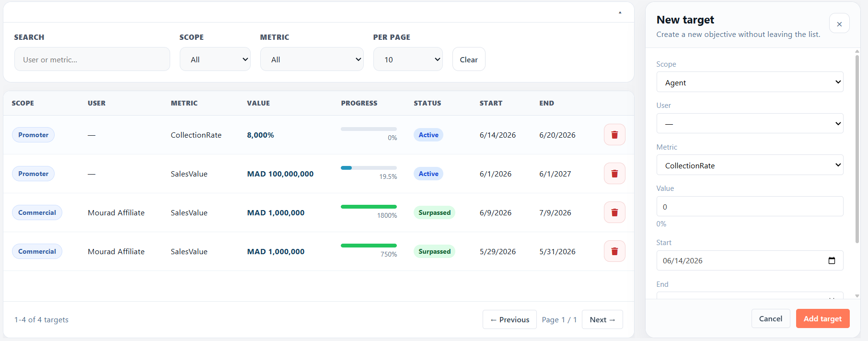Click the Commercial badge in 5/31/2026 row
Viewport: 868px width, 341px height.
pos(37,251)
